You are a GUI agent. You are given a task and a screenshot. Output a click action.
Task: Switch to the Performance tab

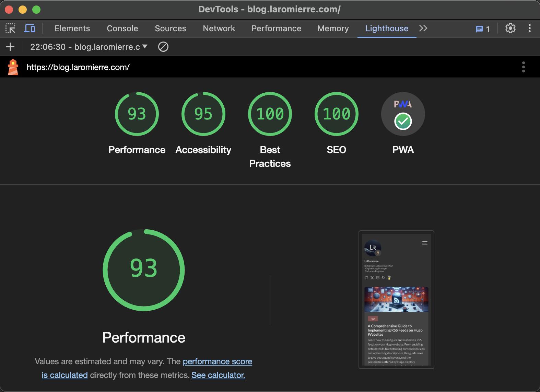277,28
